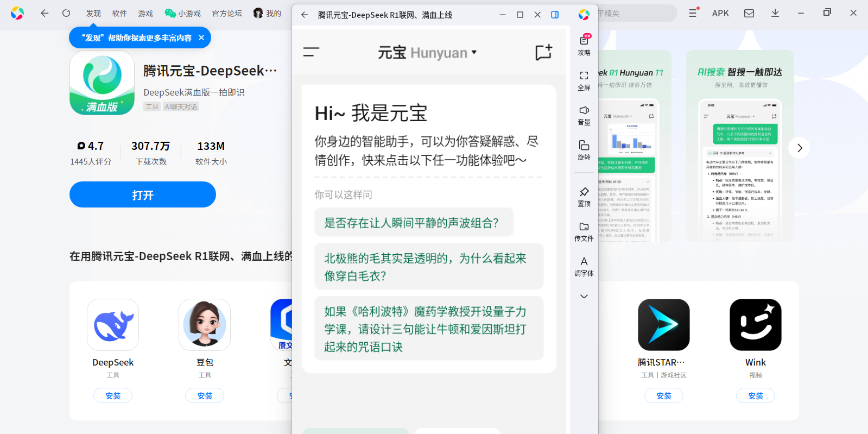This screenshot has height=434, width=868.
Task: Close the 发现 tooltip bubble
Action: (x=201, y=37)
